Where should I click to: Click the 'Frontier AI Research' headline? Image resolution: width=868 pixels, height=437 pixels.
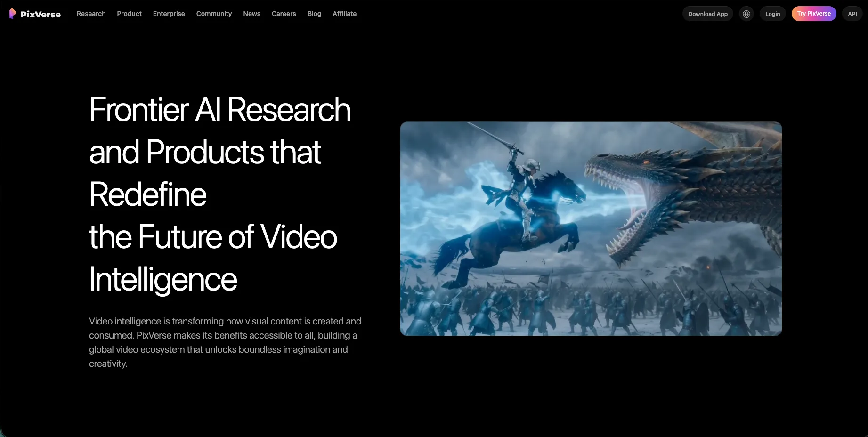[x=220, y=110]
